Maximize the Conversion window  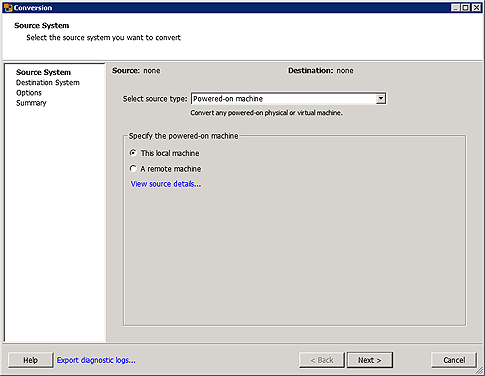click(466, 8)
